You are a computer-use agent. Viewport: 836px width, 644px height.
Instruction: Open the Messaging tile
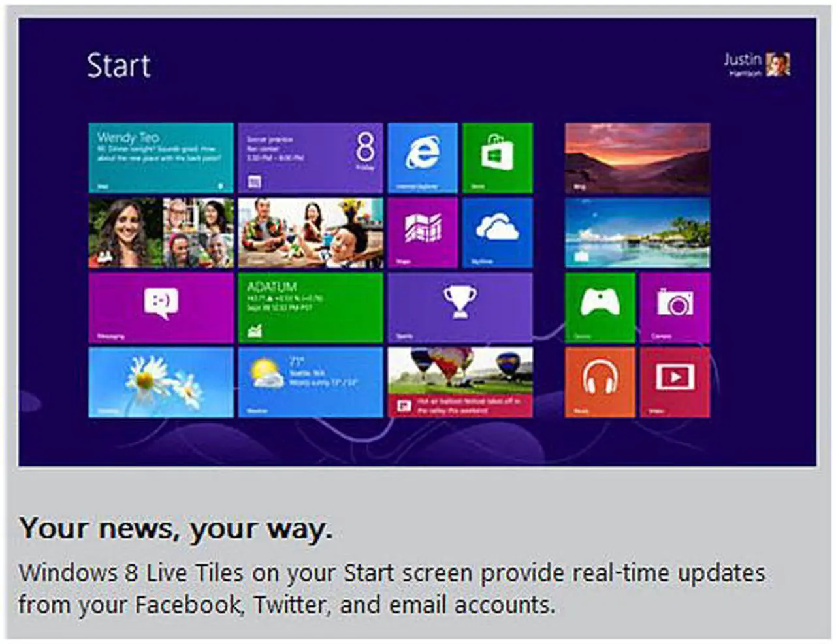[x=161, y=308]
